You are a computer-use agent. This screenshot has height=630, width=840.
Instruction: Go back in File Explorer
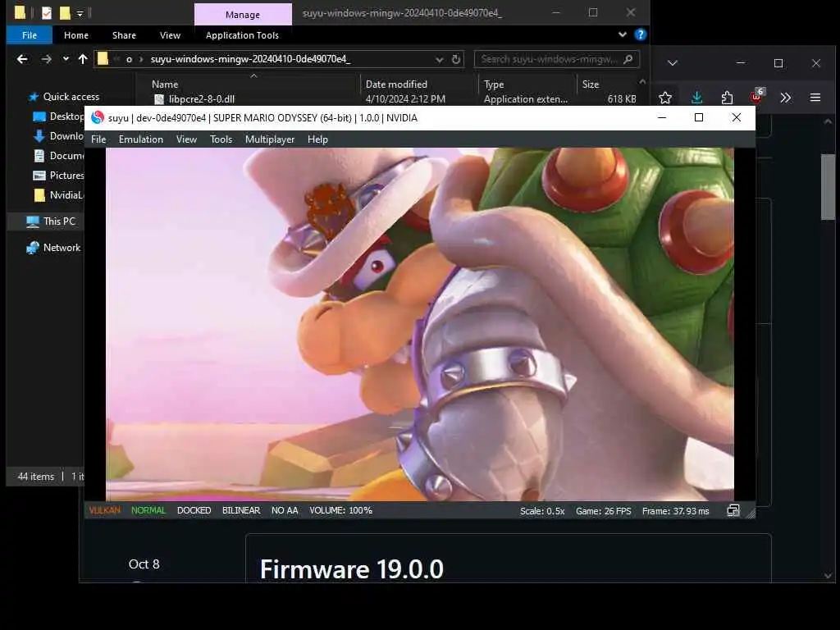[22, 59]
